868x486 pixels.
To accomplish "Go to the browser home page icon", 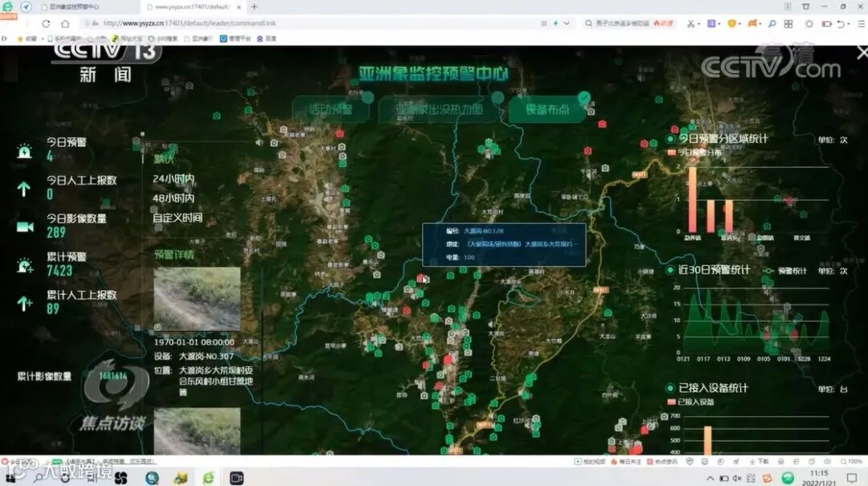I will coord(65,23).
